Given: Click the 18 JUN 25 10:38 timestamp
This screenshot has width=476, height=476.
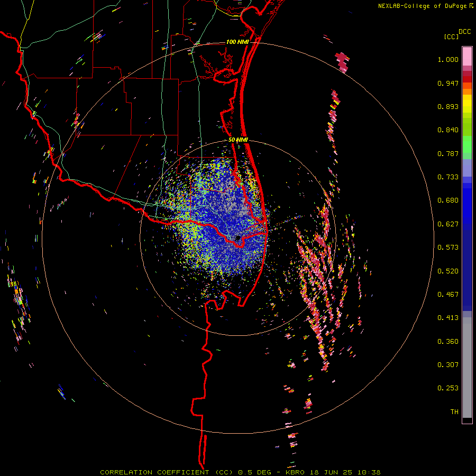Looking at the screenshot, I should pyautogui.click(x=345, y=472).
